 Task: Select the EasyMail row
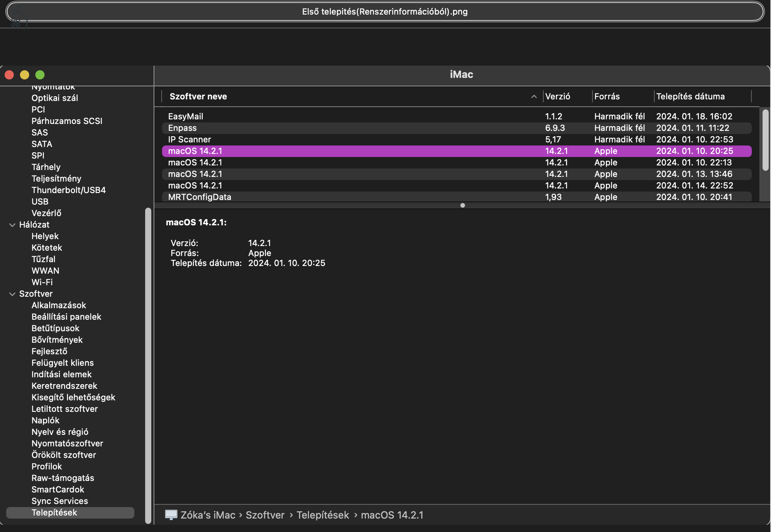[x=457, y=117]
